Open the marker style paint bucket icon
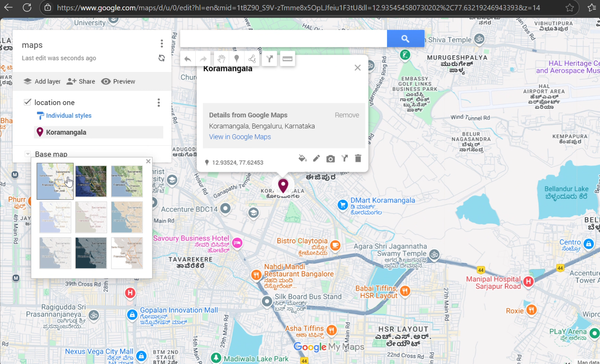 point(302,158)
